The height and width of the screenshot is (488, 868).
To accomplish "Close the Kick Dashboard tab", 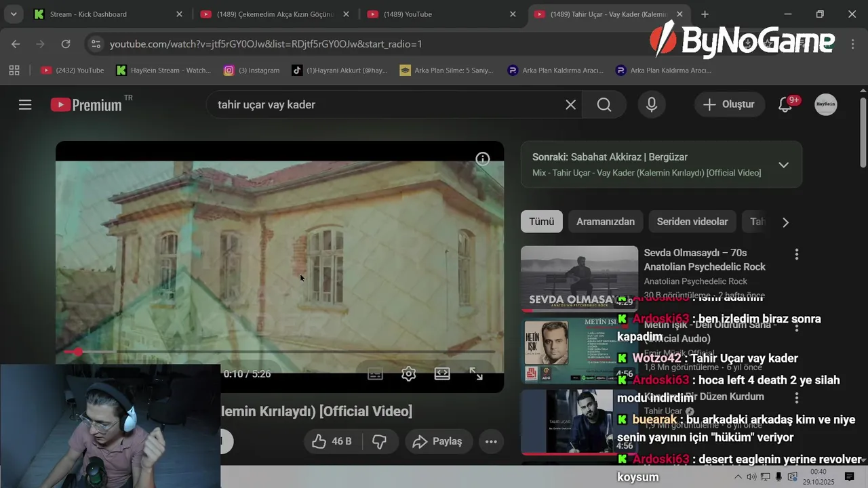I will click(179, 14).
